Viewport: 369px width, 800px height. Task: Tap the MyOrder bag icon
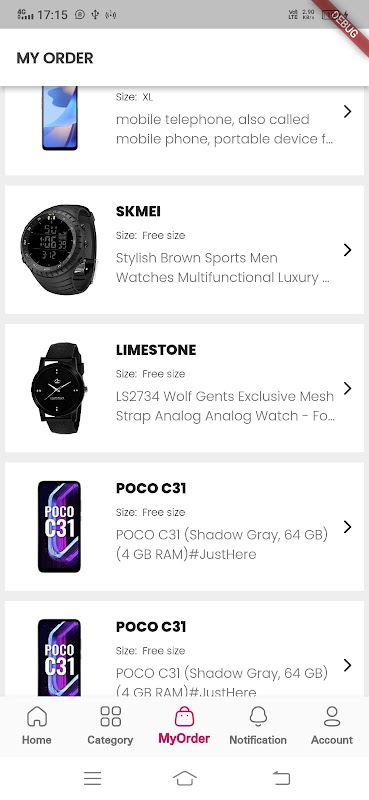click(x=184, y=716)
